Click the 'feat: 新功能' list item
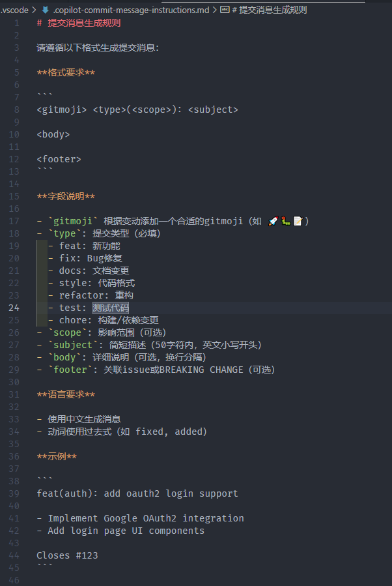This screenshot has width=392, height=586. pos(84,246)
